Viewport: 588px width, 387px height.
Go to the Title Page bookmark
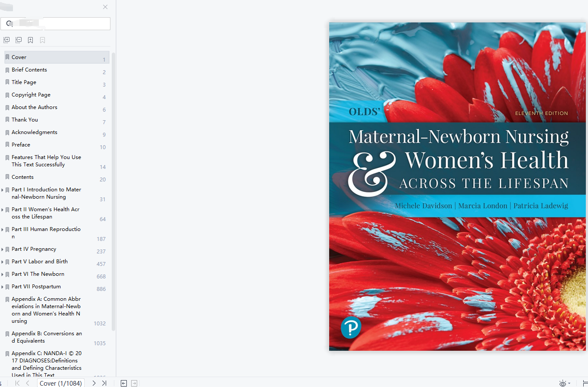point(24,82)
